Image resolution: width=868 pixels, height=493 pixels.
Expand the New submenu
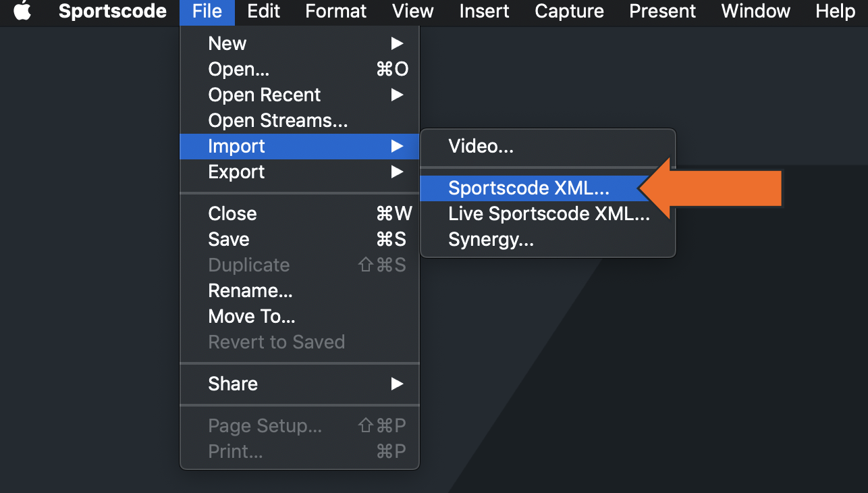[x=227, y=43]
